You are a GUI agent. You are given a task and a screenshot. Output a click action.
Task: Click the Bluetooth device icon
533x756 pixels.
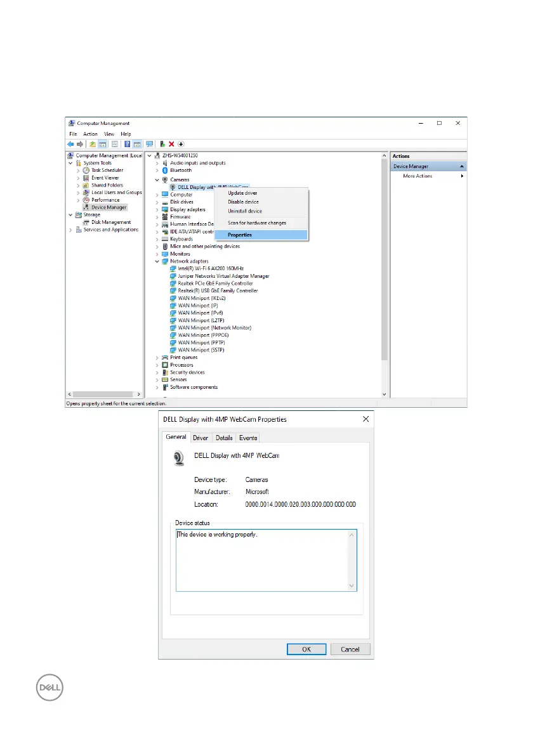tap(165, 170)
